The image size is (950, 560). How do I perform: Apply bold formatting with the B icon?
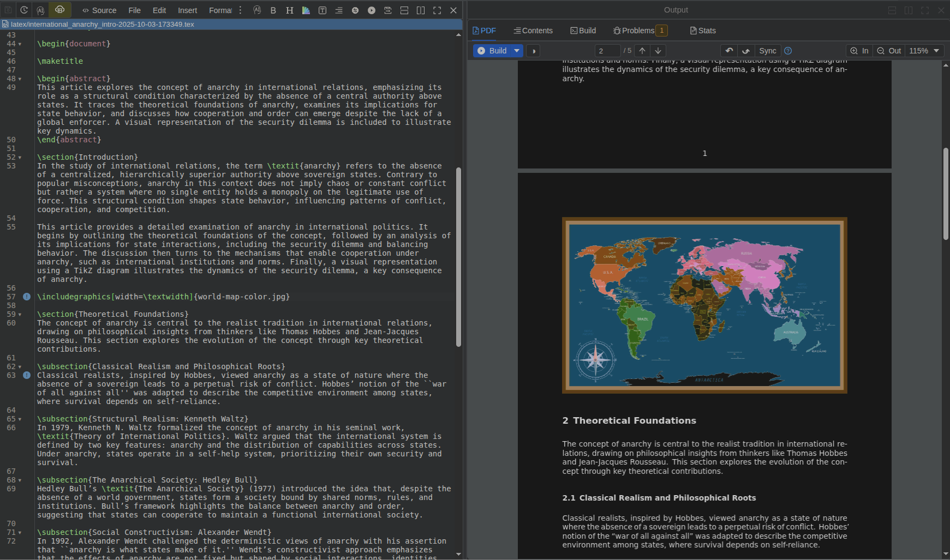tap(273, 10)
